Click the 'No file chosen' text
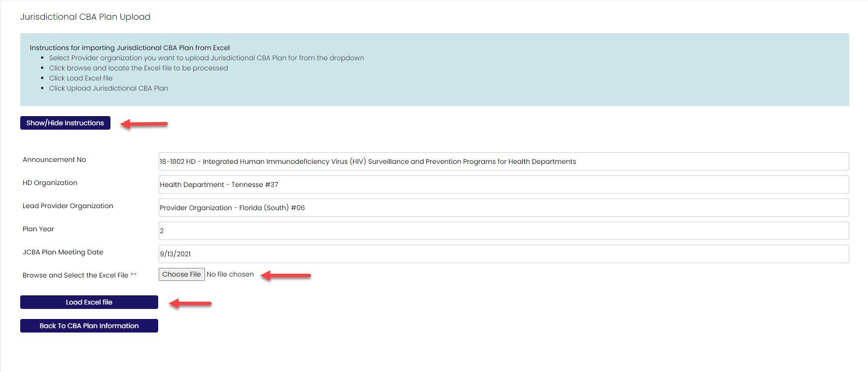The width and height of the screenshot is (868, 372). click(230, 274)
